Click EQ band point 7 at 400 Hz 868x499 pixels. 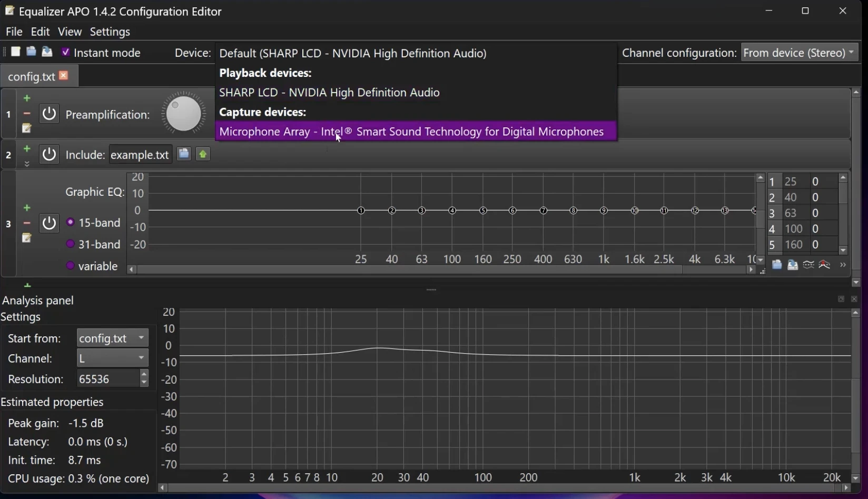point(544,211)
